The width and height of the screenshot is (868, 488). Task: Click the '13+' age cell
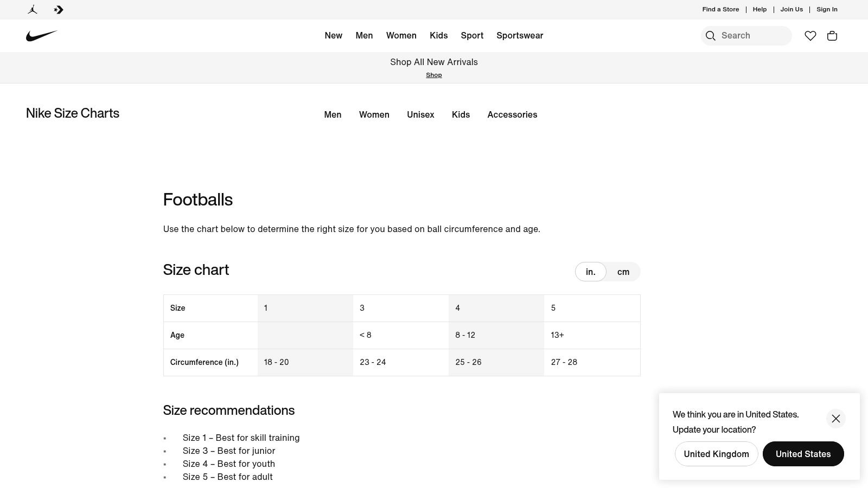[x=592, y=335]
